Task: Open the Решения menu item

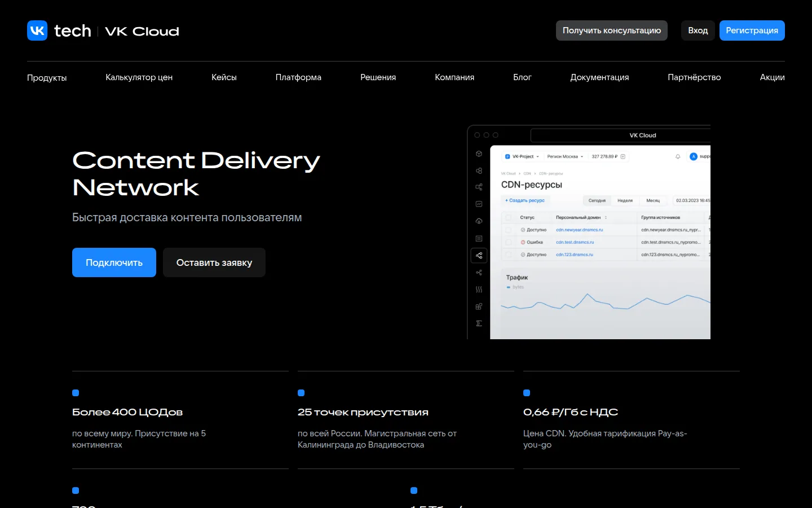Action: point(378,77)
